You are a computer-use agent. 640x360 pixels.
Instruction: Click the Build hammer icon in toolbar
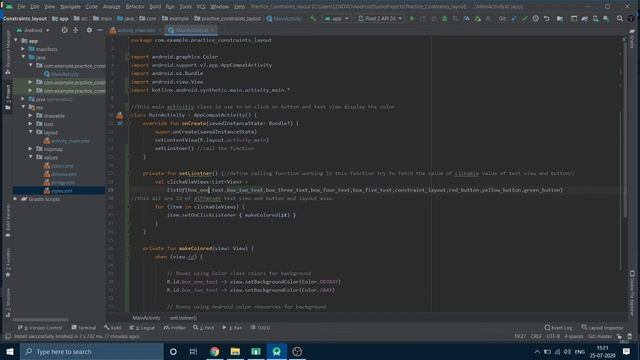(x=313, y=19)
